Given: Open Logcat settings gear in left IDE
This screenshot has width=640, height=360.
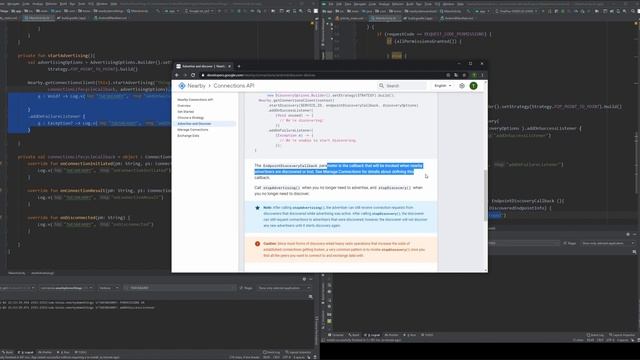Looking at the screenshot, I should (x=304, y=279).
